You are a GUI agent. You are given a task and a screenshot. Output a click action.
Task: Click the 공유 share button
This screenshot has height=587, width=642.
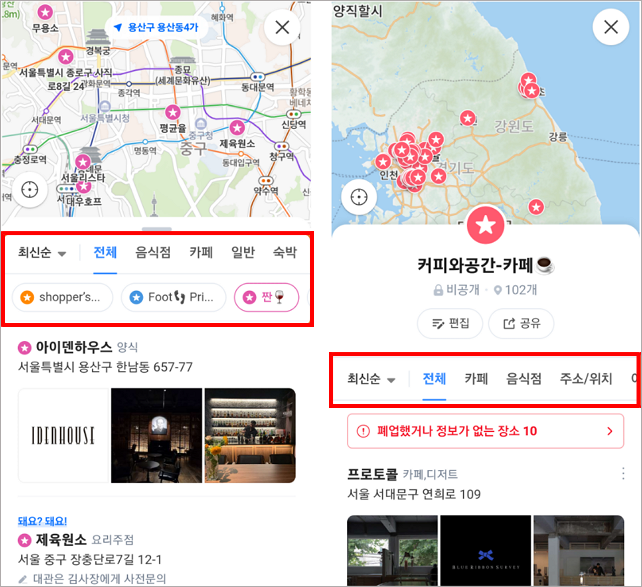pyautogui.click(x=520, y=323)
